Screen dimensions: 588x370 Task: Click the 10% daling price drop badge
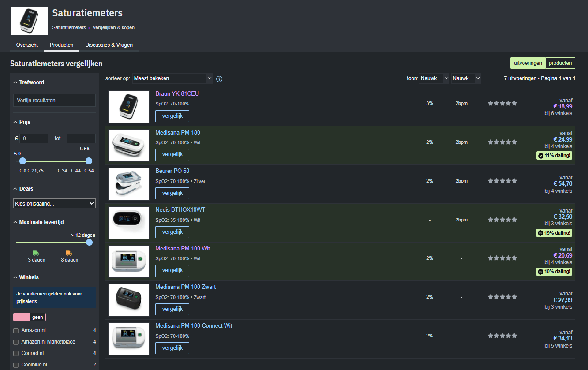click(554, 272)
